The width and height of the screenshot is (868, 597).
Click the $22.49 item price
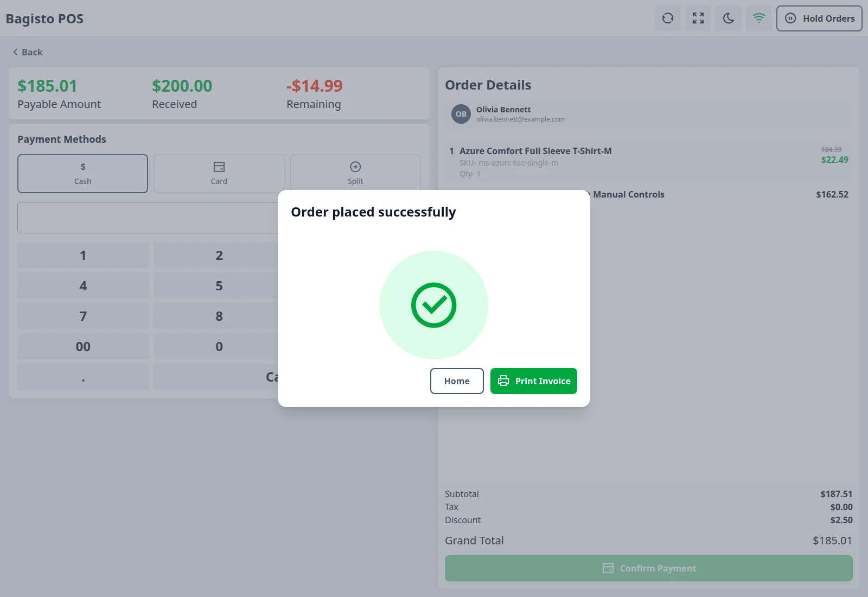coord(834,160)
